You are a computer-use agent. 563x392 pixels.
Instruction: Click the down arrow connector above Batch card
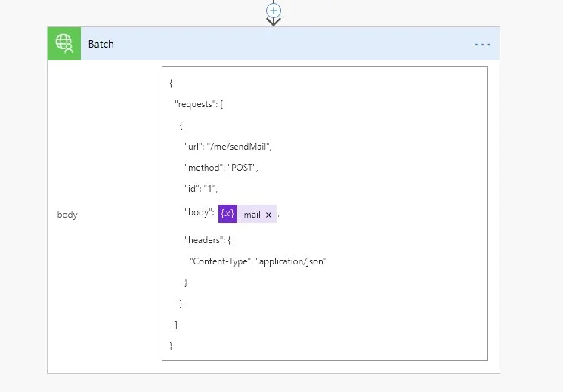(x=274, y=22)
